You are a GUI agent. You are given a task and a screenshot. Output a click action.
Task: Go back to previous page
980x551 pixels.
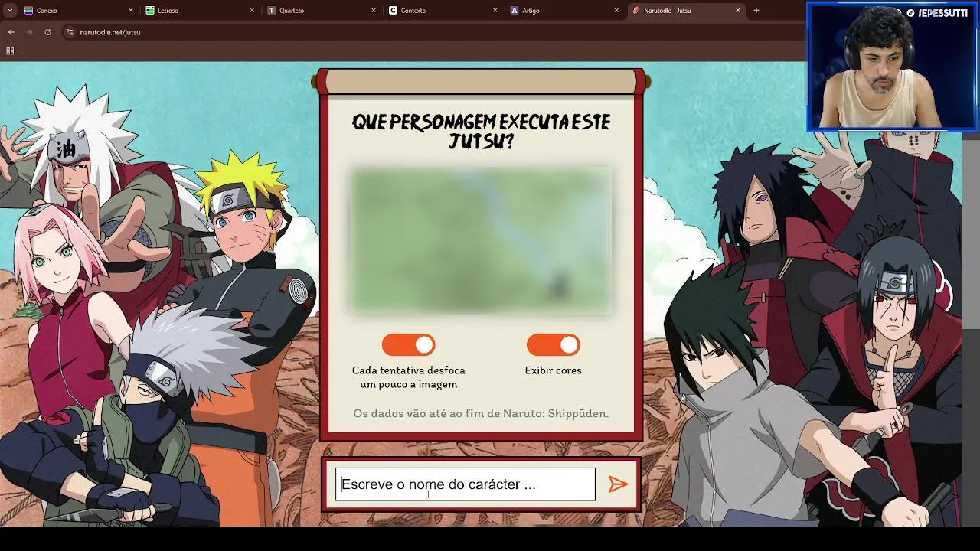[11, 32]
